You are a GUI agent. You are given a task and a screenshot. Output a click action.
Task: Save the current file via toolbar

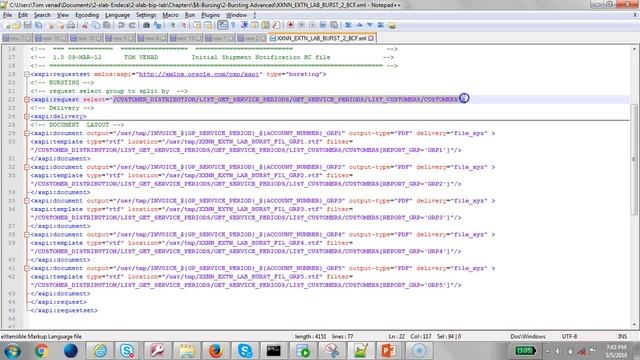27,25
